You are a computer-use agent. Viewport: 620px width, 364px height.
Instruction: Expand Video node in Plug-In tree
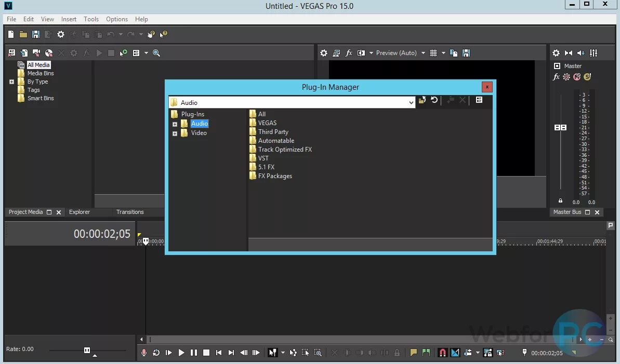click(x=175, y=133)
